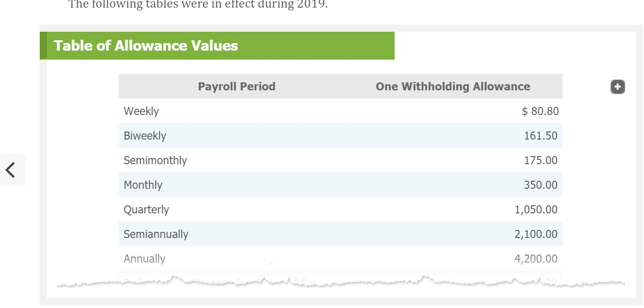Select the Monthly row label

tap(143, 185)
